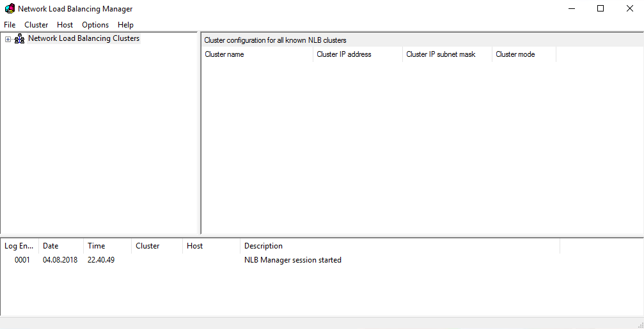Open the Host menu in the menu bar
Screen dimensions: 644x329
(x=65, y=25)
